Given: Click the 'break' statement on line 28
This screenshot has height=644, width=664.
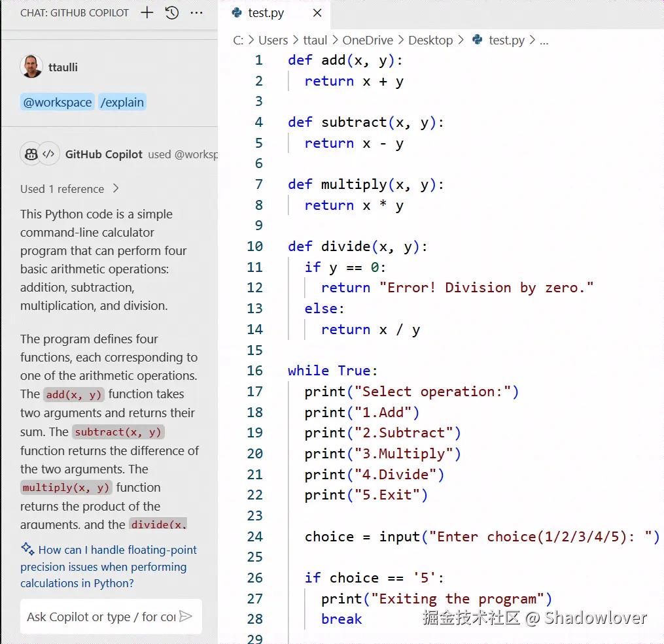Looking at the screenshot, I should [x=341, y=619].
